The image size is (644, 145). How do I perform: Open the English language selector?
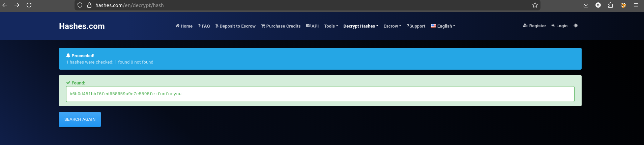coord(443,26)
